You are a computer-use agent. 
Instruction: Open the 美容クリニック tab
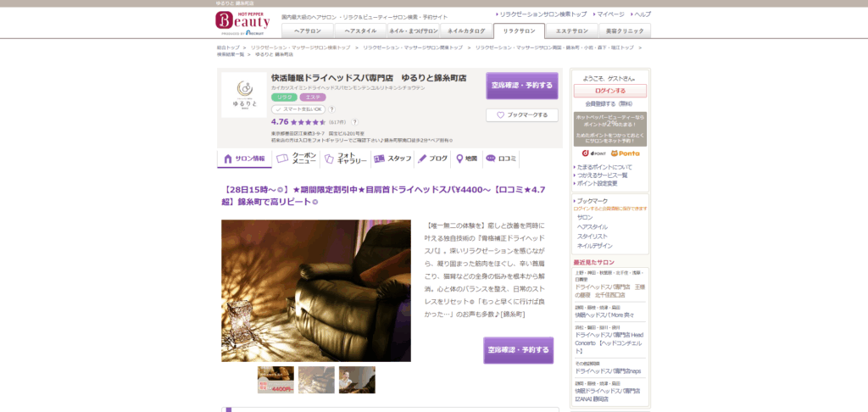[625, 31]
